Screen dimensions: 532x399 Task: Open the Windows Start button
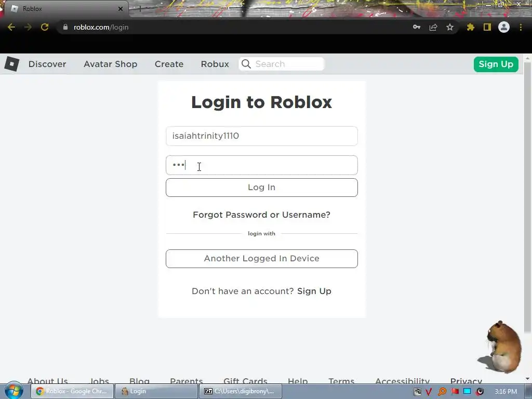[x=14, y=391]
